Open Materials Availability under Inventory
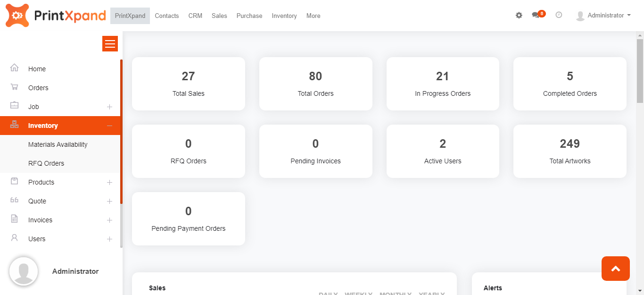Screen dimensions: 644x295 [58, 144]
